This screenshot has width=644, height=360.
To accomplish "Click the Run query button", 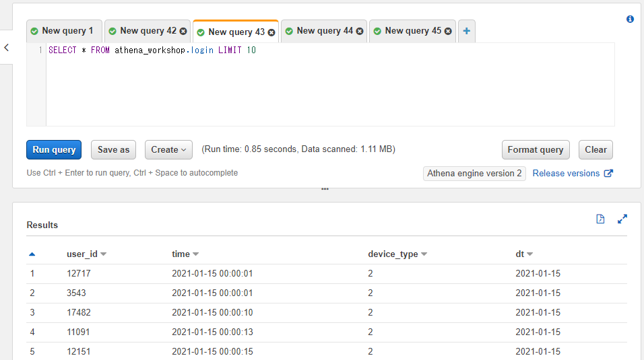I will pyautogui.click(x=54, y=150).
